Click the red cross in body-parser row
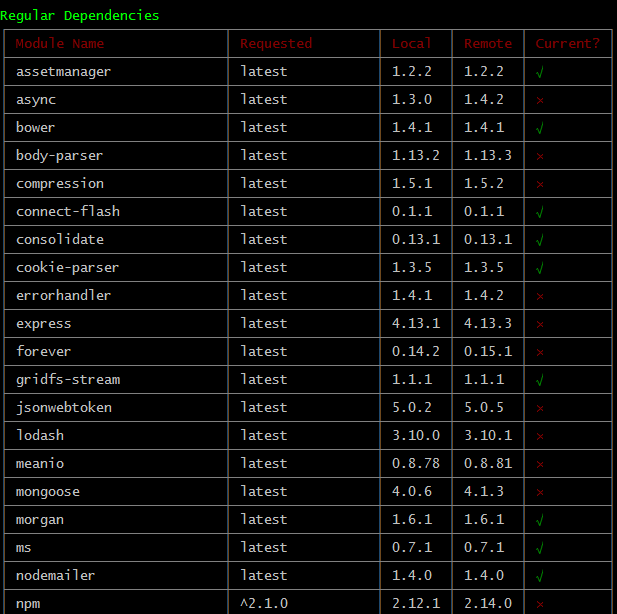This screenshot has width=617, height=614. (540, 157)
